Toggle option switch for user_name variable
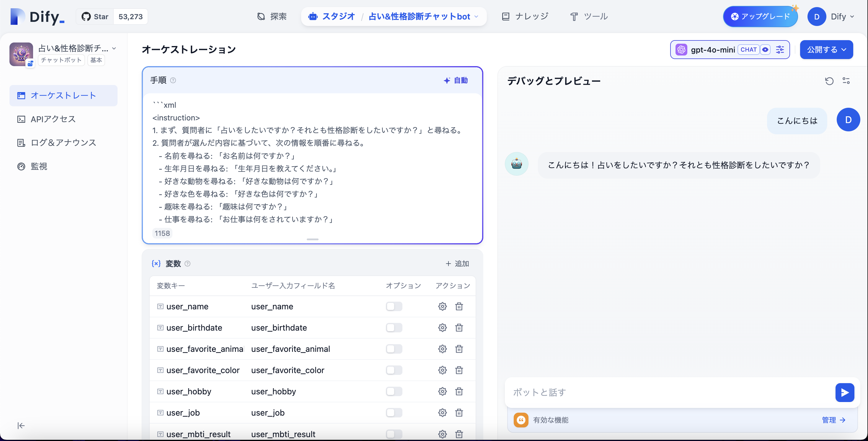 (x=394, y=307)
